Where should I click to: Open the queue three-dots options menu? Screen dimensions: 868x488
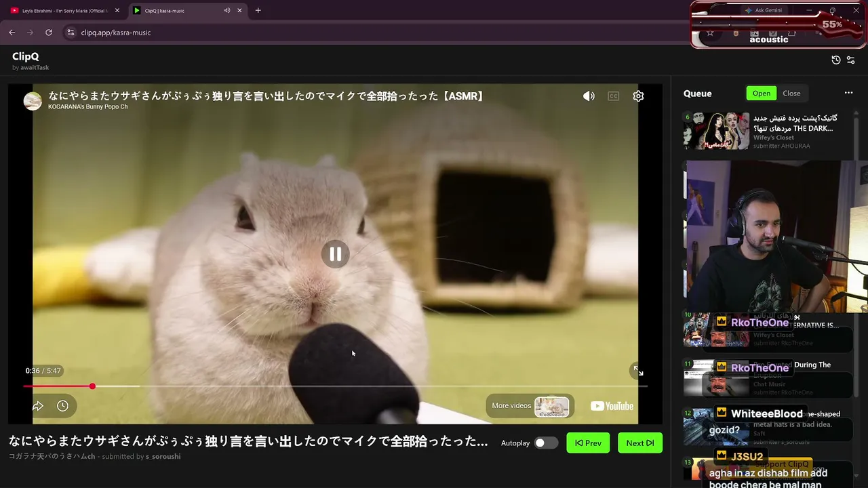848,94
